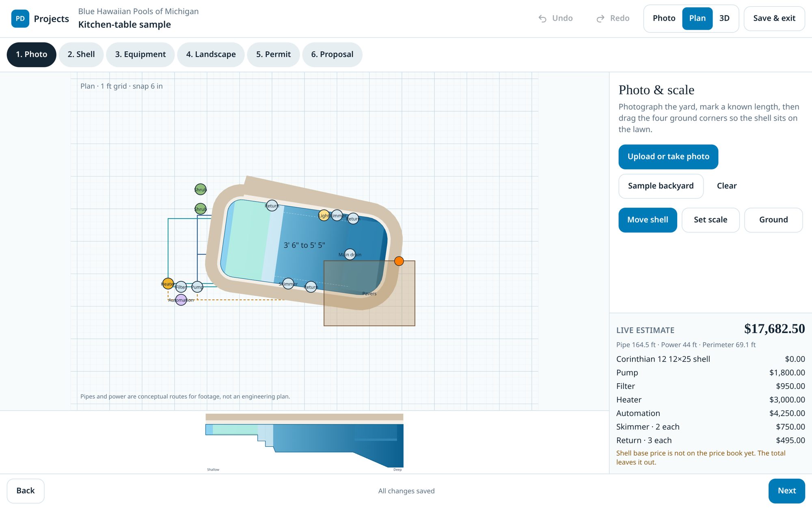This screenshot has height=508, width=812.
Task: Click the Back button
Action: [x=26, y=491]
